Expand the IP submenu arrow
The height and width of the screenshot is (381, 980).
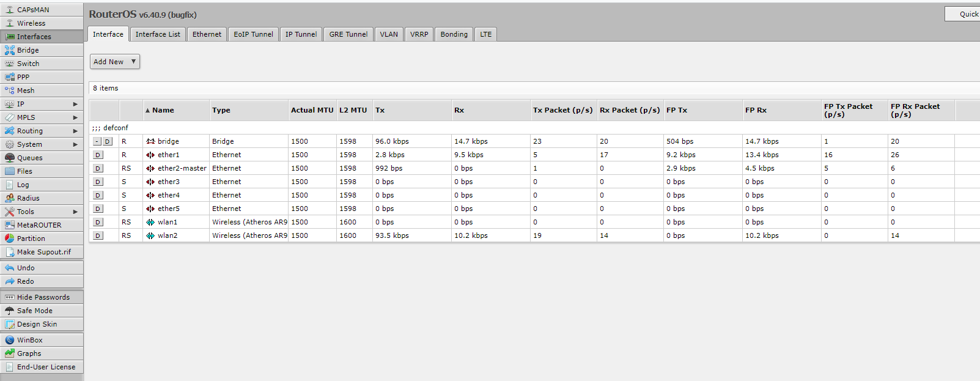point(75,104)
